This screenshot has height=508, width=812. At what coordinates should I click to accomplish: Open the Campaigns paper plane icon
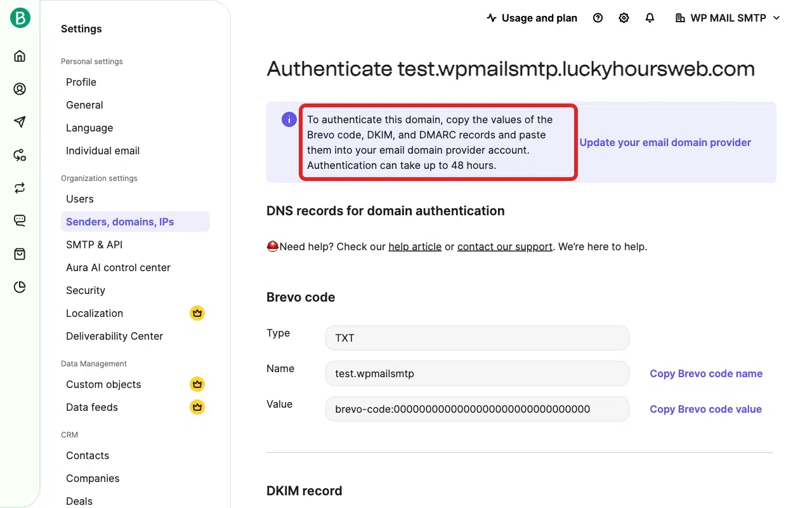pos(20,122)
